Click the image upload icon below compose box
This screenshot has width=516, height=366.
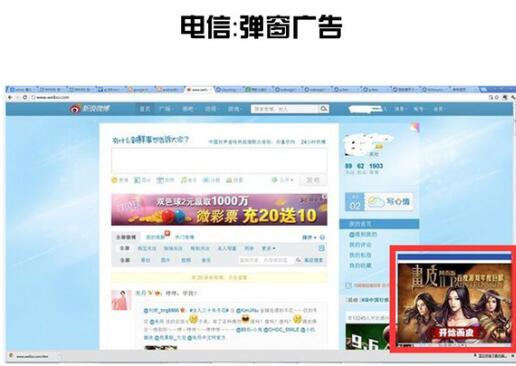pos(137,180)
